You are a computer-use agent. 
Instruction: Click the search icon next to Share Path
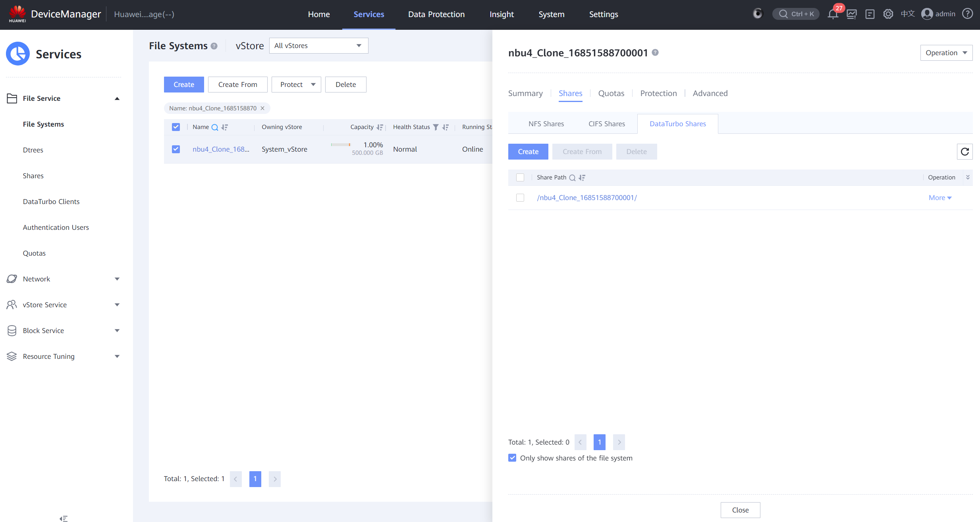tap(572, 178)
